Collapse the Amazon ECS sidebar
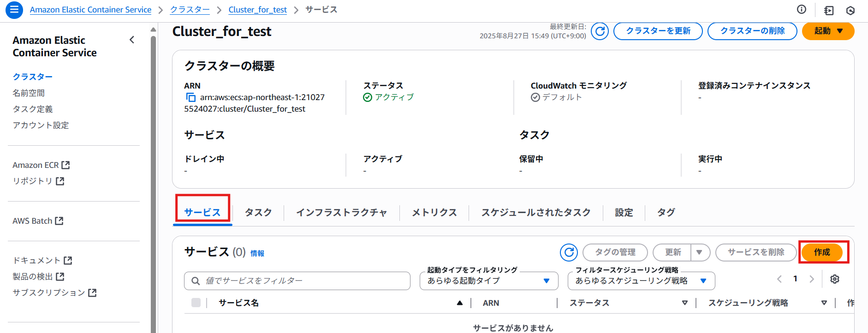 tap(132, 40)
